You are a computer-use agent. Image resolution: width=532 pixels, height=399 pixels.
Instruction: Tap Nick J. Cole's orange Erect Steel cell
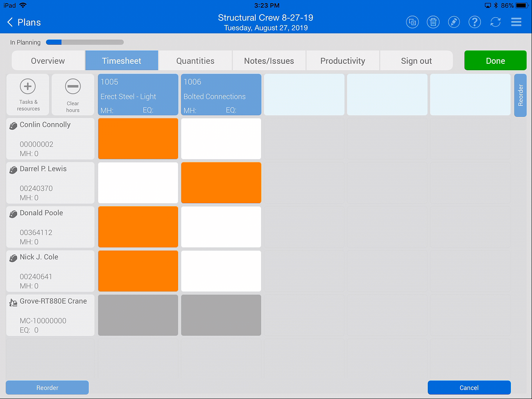tap(138, 271)
